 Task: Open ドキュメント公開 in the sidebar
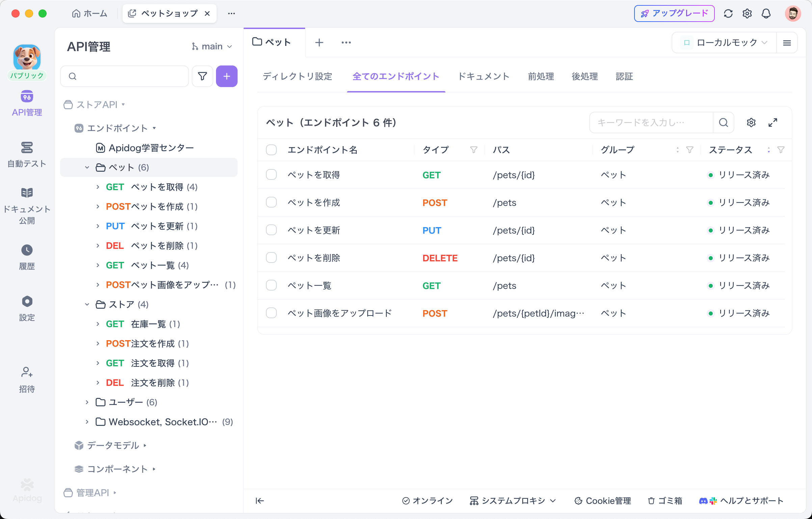click(27, 206)
